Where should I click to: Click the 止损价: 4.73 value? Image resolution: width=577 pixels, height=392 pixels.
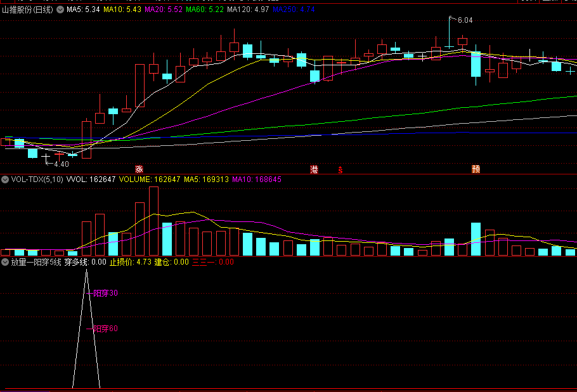[x=131, y=262]
